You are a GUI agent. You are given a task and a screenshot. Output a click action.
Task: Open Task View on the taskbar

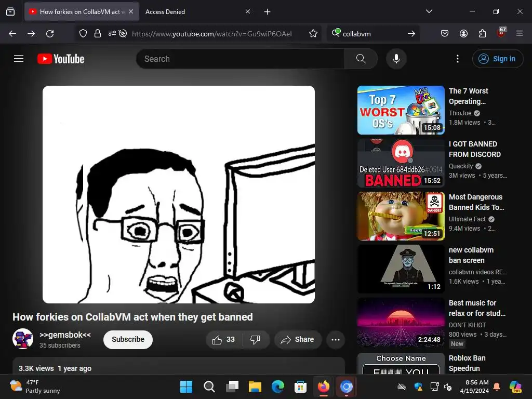[232, 387]
